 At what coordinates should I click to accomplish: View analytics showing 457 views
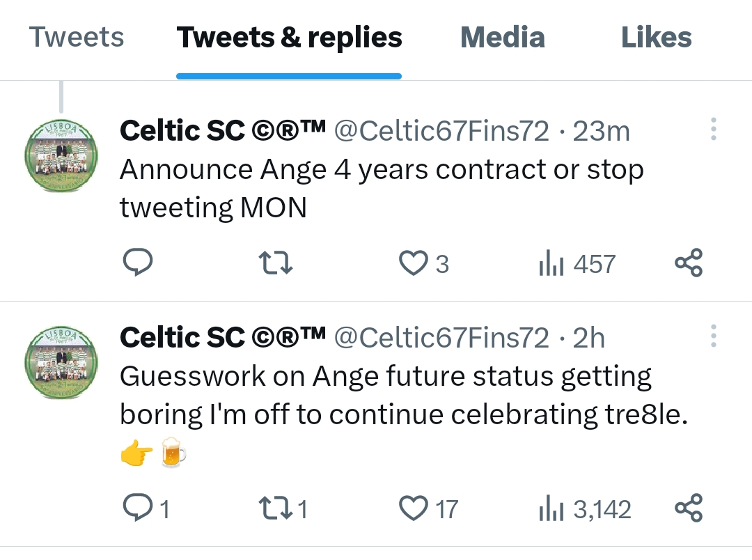577,264
